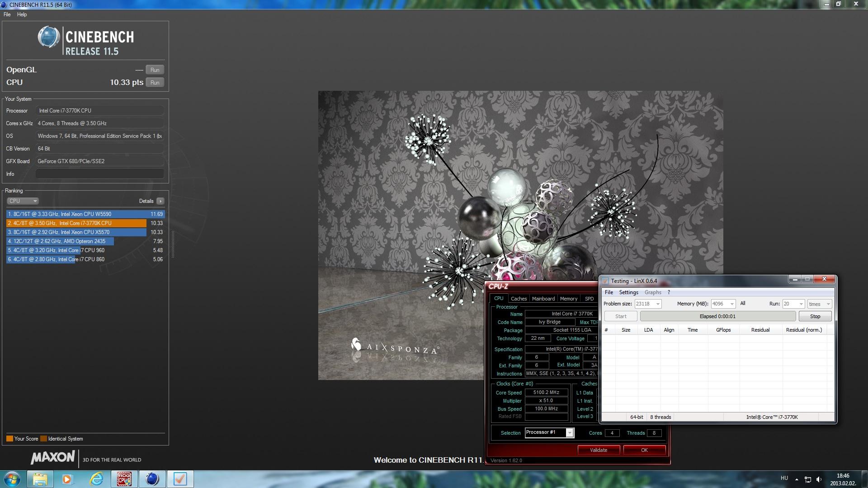The width and height of the screenshot is (868, 488).
Task: Open Windows Explorer from the taskbar
Action: tap(40, 479)
